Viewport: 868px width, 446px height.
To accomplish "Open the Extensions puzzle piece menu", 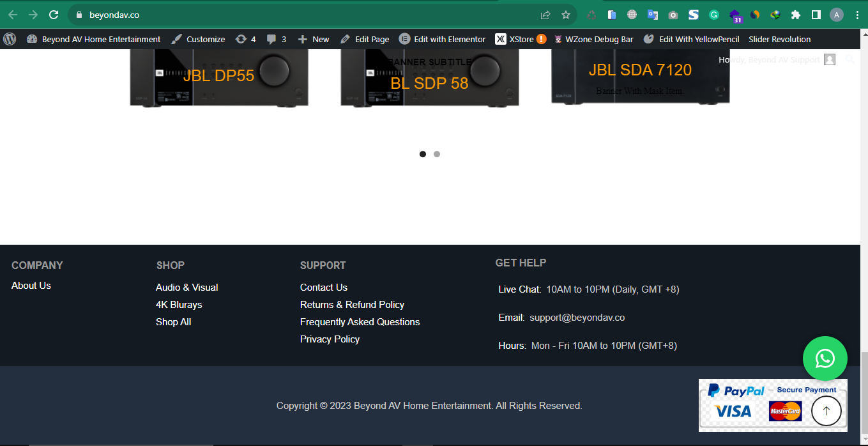I will tap(796, 15).
